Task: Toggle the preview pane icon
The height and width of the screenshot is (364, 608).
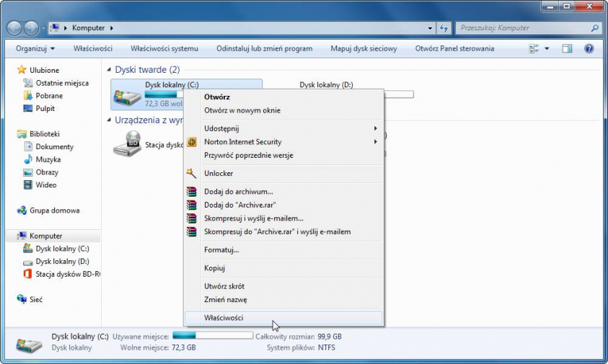Action: coord(567,48)
